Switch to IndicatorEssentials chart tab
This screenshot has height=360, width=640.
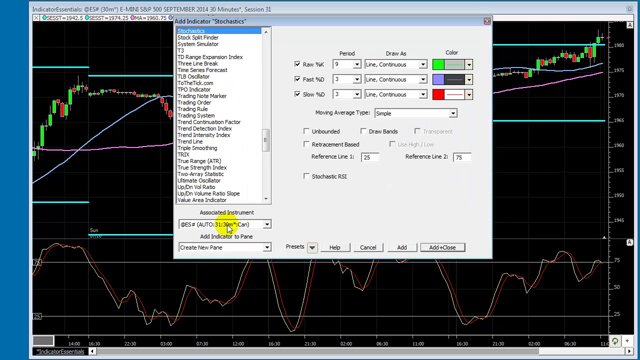(60, 351)
